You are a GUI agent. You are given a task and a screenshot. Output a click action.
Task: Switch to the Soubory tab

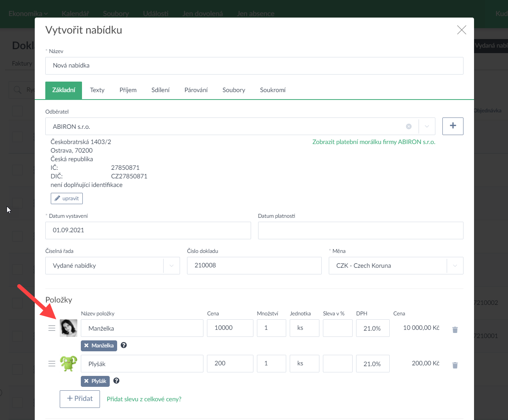234,90
